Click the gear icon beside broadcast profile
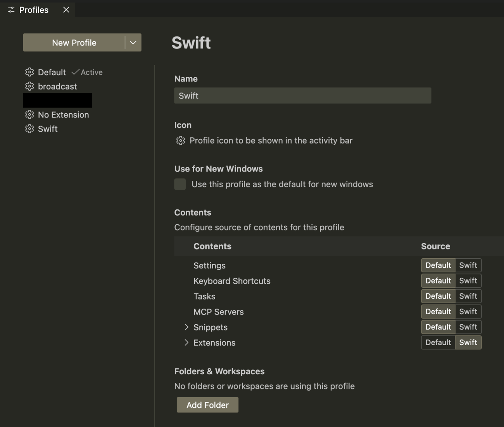The image size is (504, 427). coord(29,86)
